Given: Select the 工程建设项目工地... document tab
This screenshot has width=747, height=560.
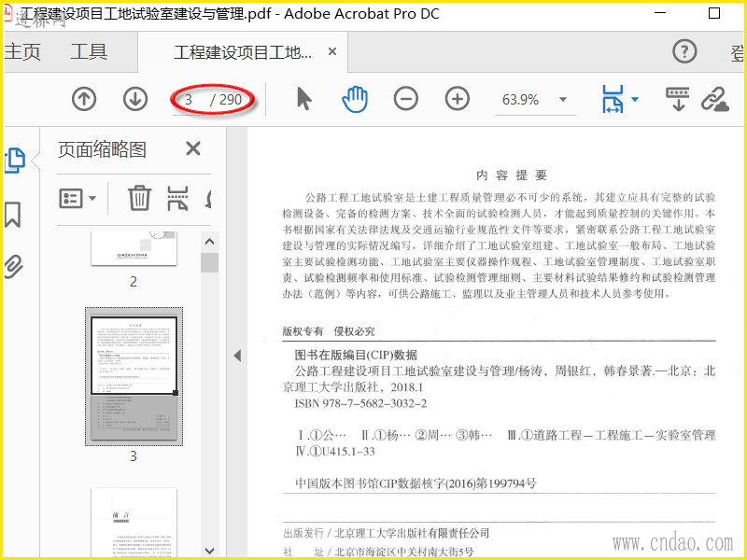Looking at the screenshot, I should click(x=243, y=52).
